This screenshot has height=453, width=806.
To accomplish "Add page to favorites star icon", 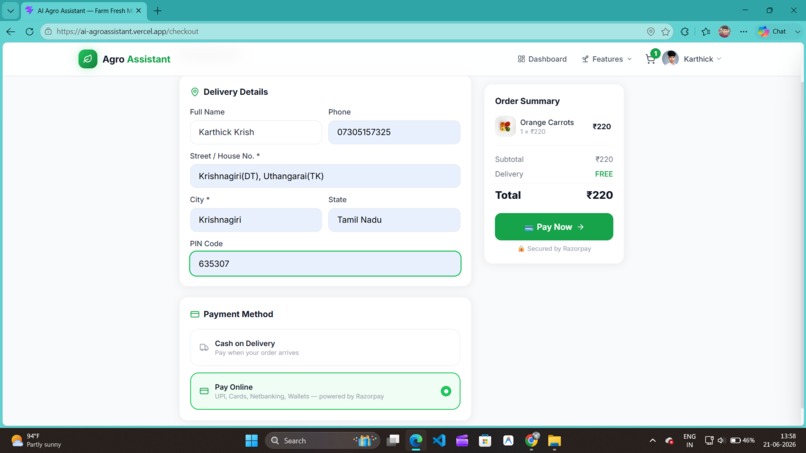I will (666, 31).
